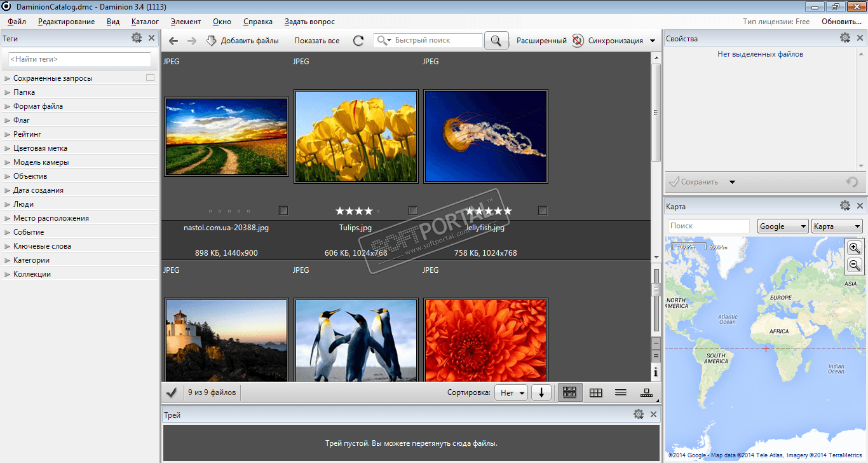This screenshot has height=463, width=868.
Task: Open the Сортировка dropdown
Action: [512, 392]
